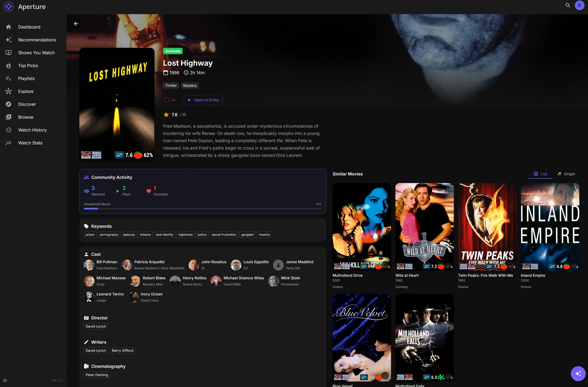Open search with the magnifier icon
Image resolution: width=588 pixels, height=387 pixels.
[x=568, y=5]
